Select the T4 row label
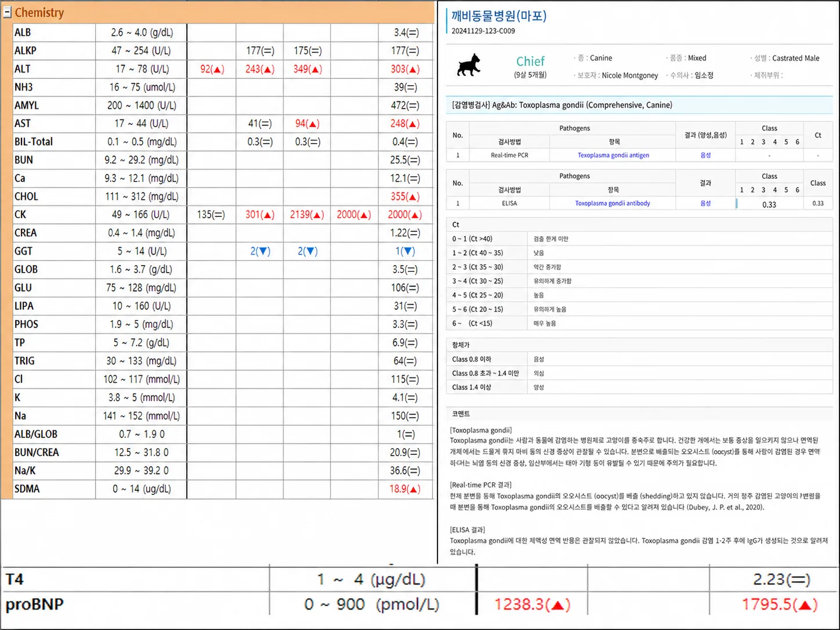Screen dimensions: 840x630 (x=15, y=579)
